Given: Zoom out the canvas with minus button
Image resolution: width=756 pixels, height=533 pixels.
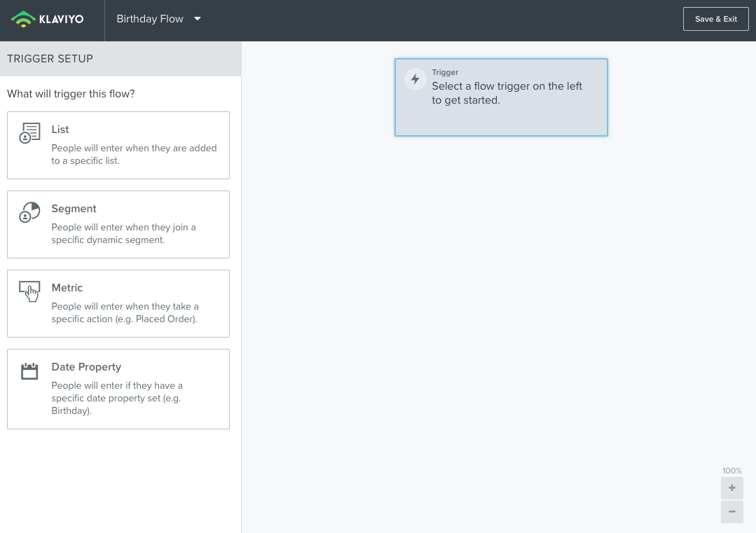Looking at the screenshot, I should pyautogui.click(x=732, y=512).
